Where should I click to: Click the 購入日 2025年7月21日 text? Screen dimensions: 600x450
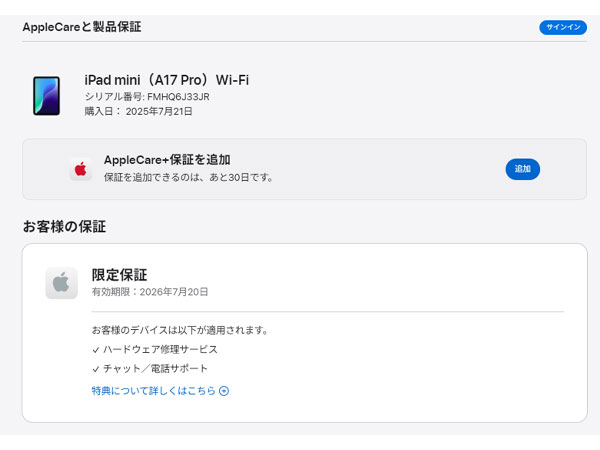pyautogui.click(x=139, y=111)
